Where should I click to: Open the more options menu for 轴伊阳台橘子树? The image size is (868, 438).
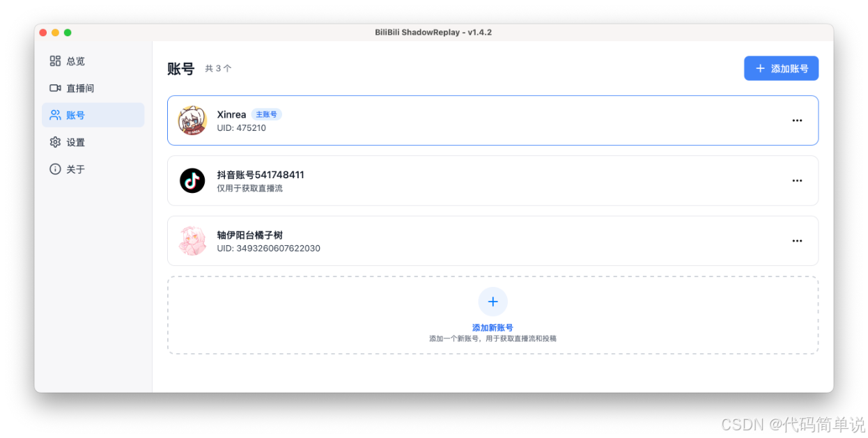click(x=797, y=241)
